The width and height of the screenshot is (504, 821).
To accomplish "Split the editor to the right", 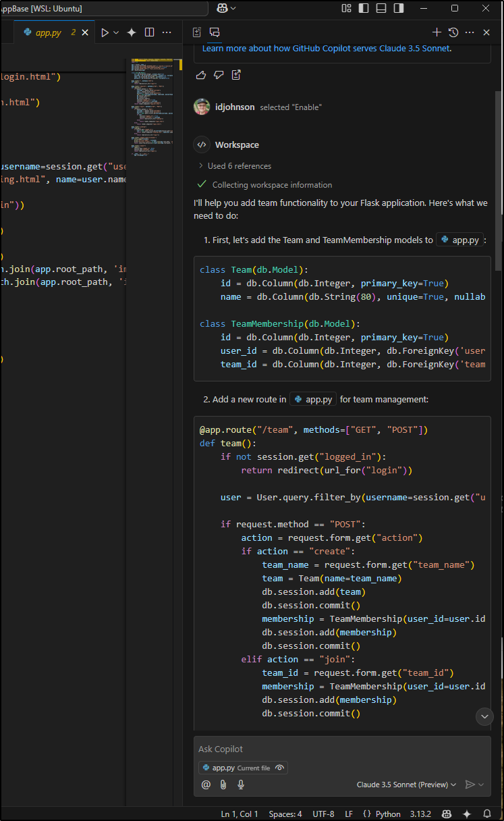I will tap(149, 32).
